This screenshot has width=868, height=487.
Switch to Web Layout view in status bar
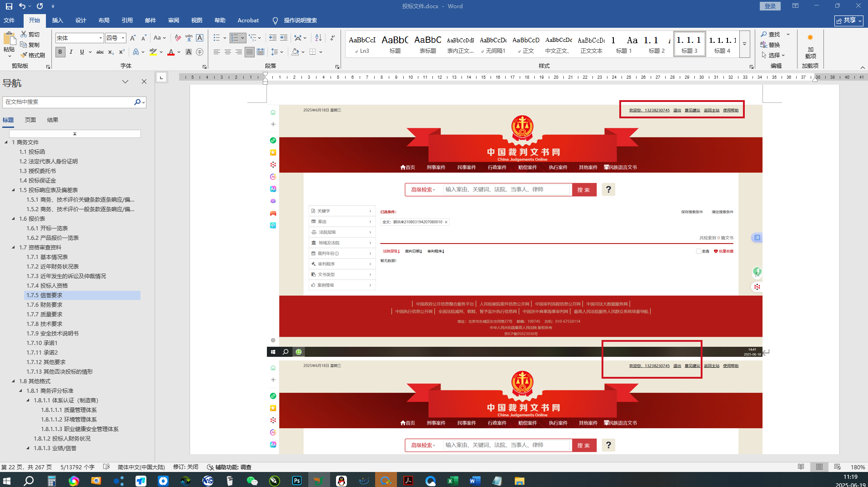click(x=838, y=467)
